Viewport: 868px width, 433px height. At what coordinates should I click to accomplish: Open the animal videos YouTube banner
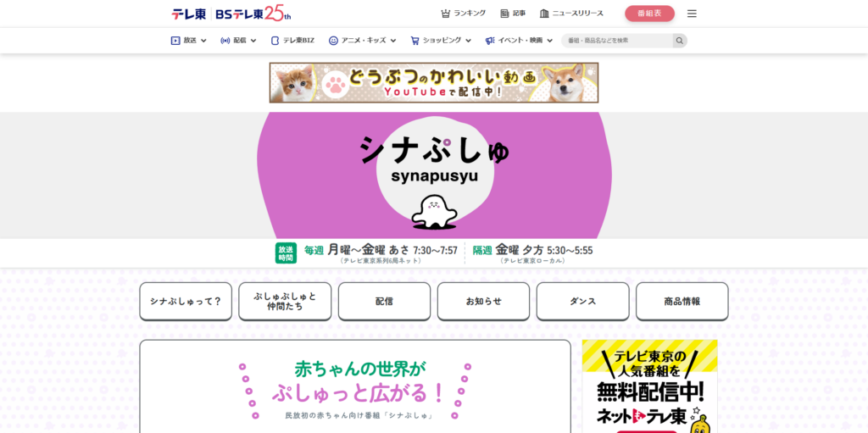pos(434,82)
